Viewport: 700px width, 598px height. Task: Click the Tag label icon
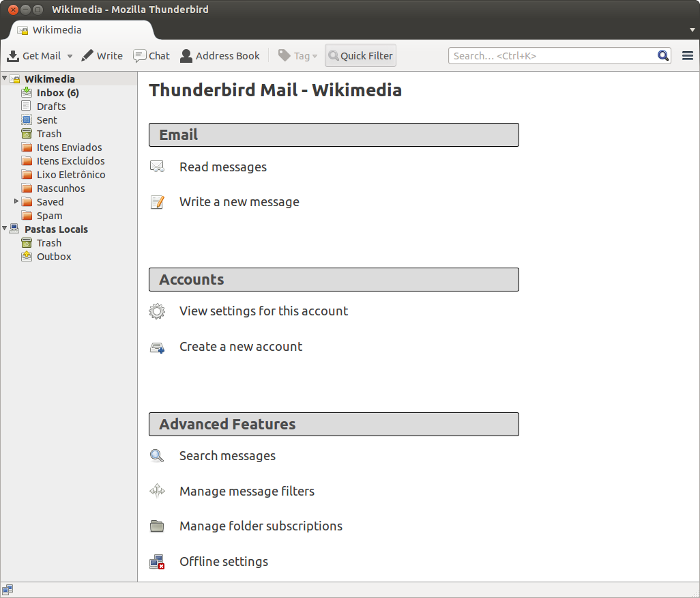(x=284, y=55)
